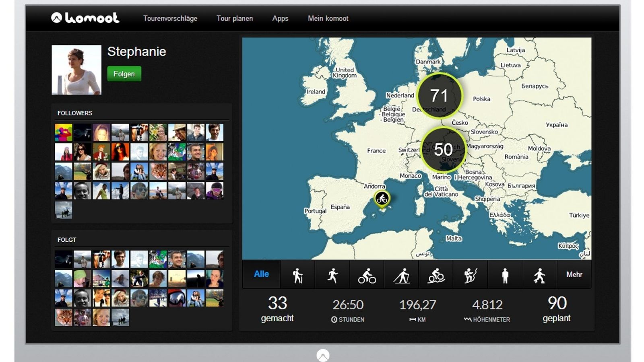Open the Mehr activities option
Viewport: 644px width, 362px height.
(x=574, y=274)
